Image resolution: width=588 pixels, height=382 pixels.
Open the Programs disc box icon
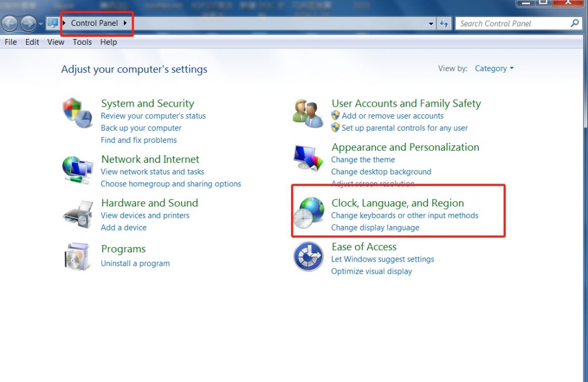(78, 257)
